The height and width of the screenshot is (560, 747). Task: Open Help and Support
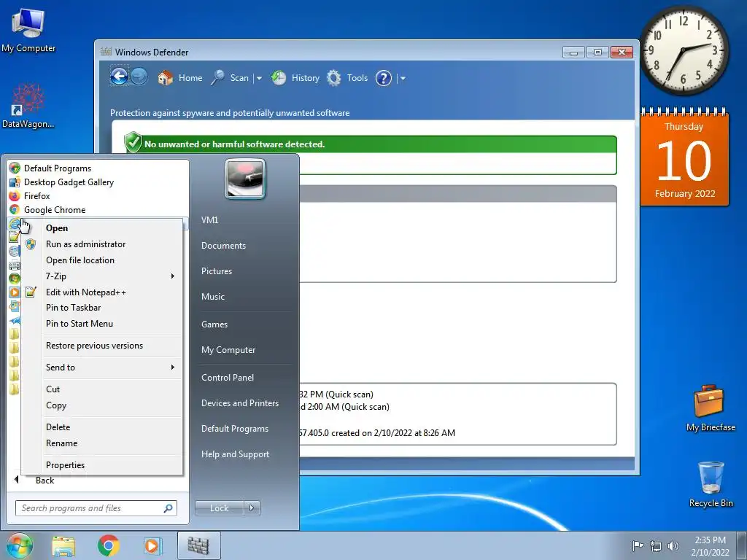pos(235,454)
